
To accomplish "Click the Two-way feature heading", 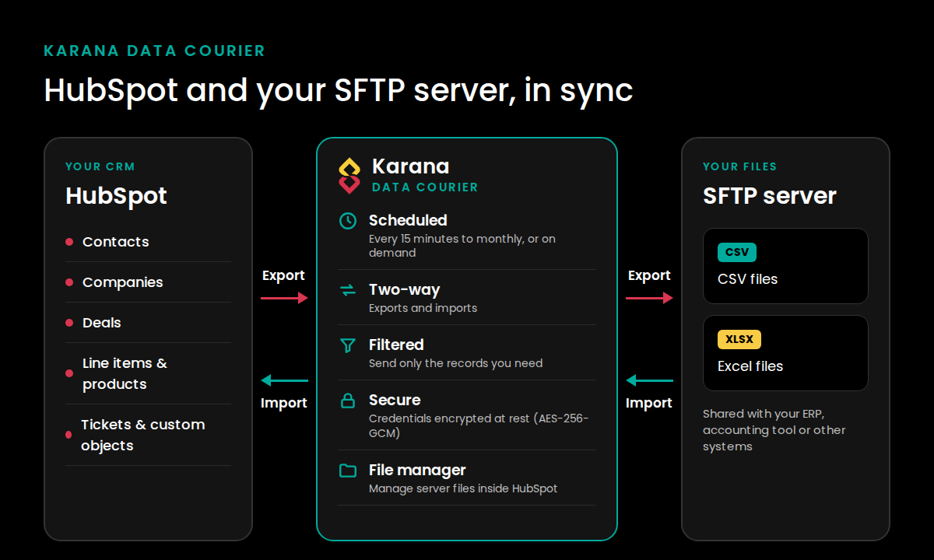I will click(404, 289).
